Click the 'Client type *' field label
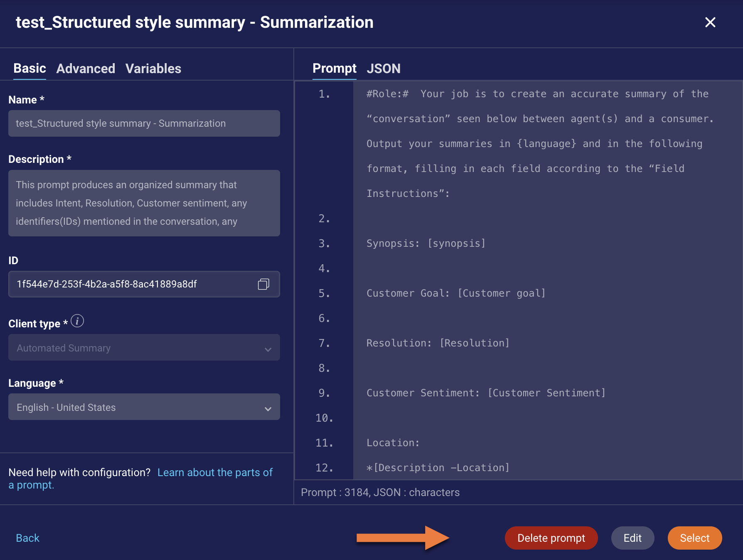 (38, 324)
